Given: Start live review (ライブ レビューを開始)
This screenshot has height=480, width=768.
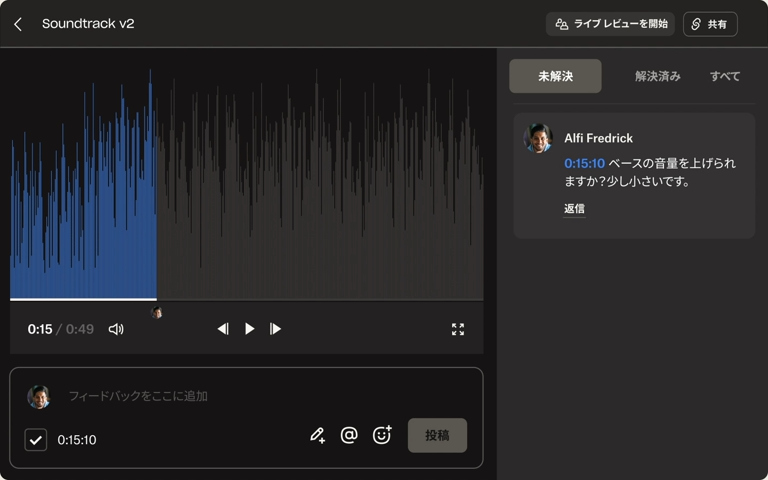Looking at the screenshot, I should (610, 24).
